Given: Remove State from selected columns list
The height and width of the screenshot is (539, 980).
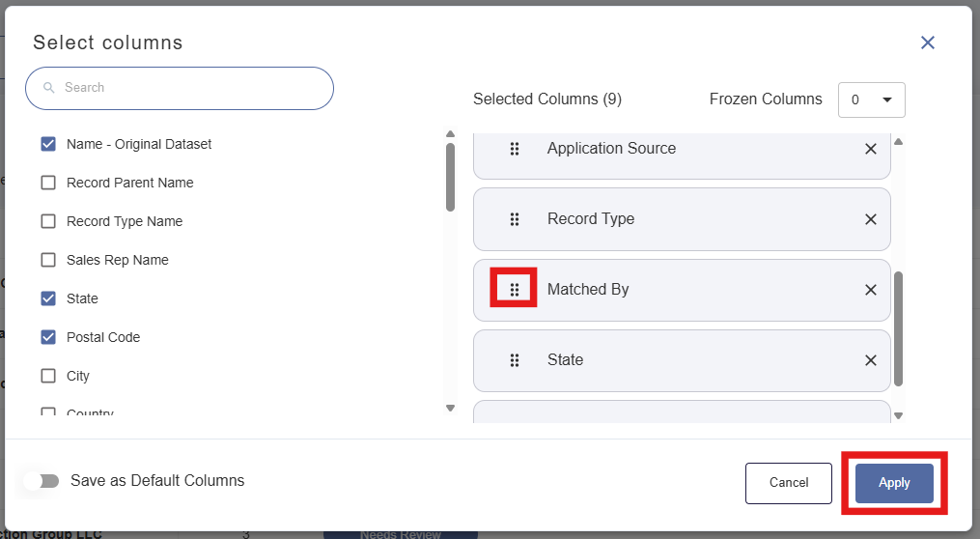Looking at the screenshot, I should [871, 360].
